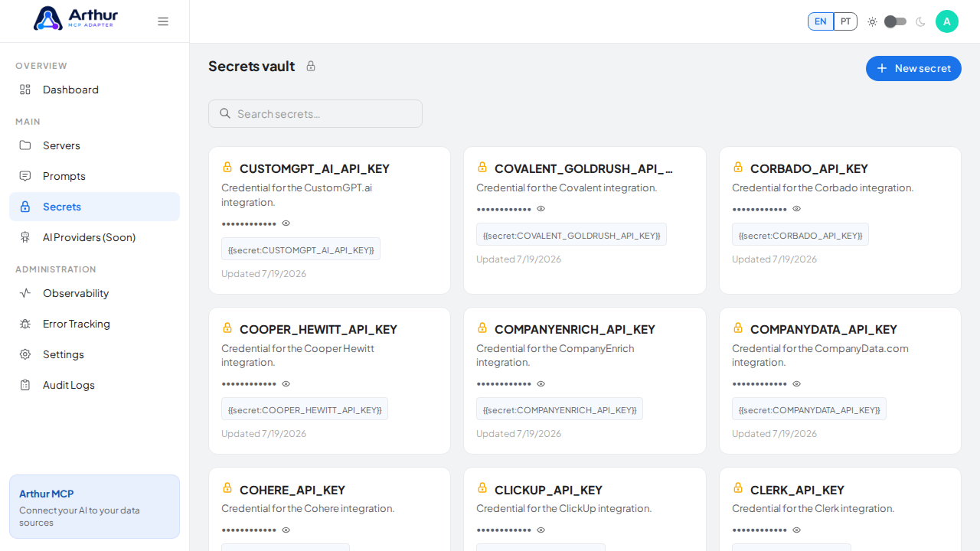Go to Servers page
The image size is (980, 551).
point(94,145)
